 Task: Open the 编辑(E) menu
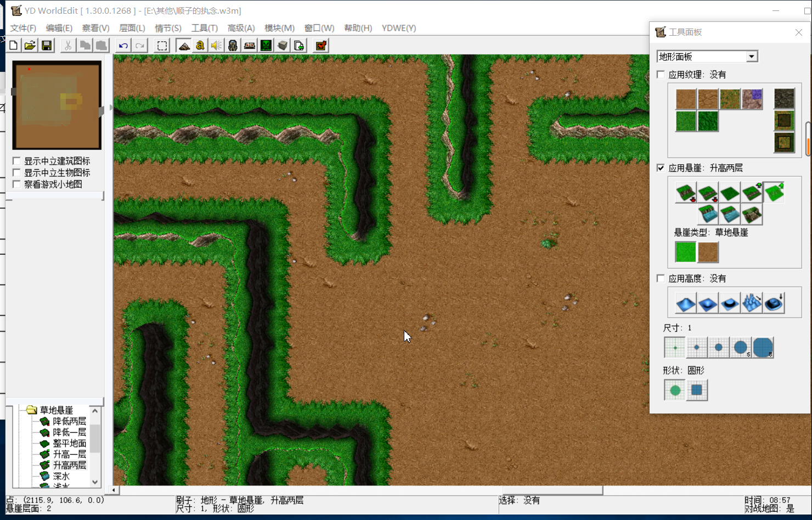click(59, 28)
